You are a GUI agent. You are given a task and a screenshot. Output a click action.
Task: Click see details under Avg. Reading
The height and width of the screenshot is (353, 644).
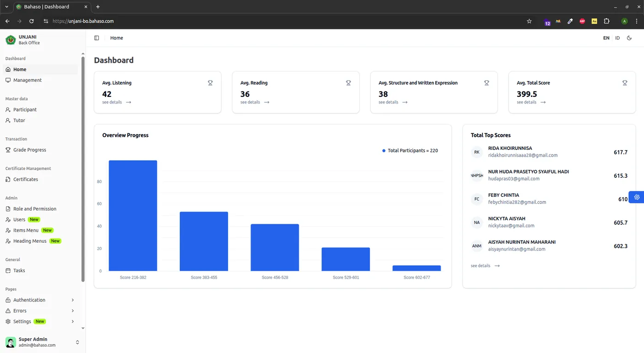click(x=254, y=102)
